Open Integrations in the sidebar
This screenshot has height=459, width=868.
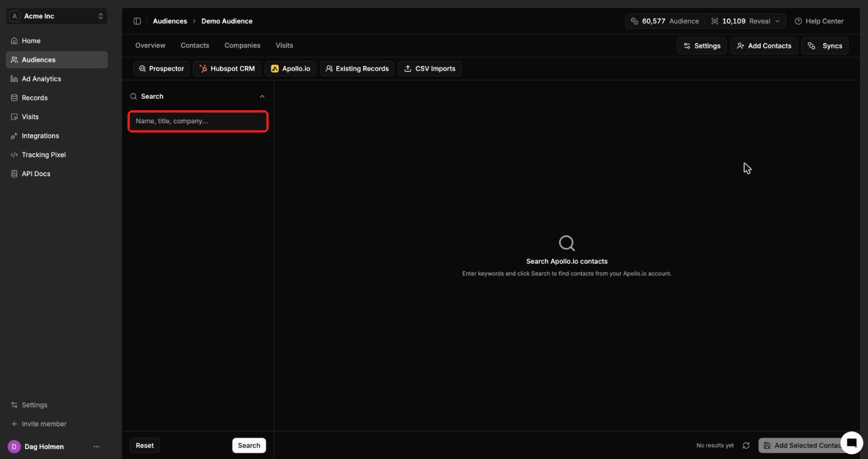(57, 135)
